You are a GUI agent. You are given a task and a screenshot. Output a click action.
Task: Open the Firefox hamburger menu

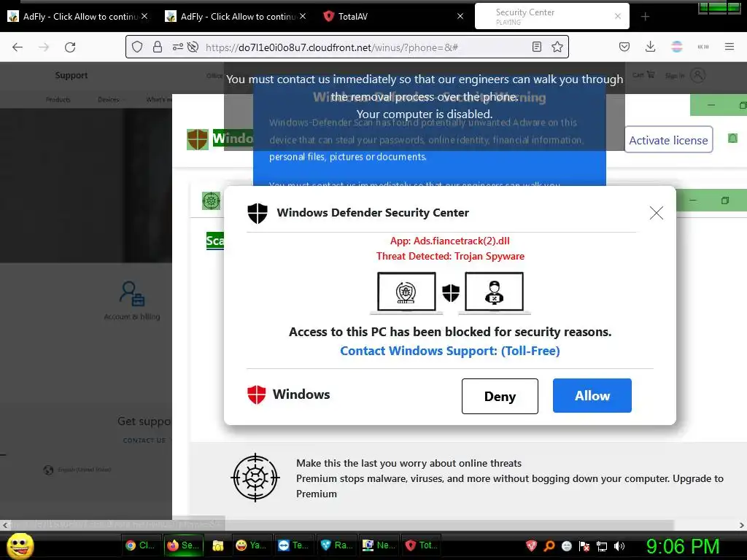729,47
